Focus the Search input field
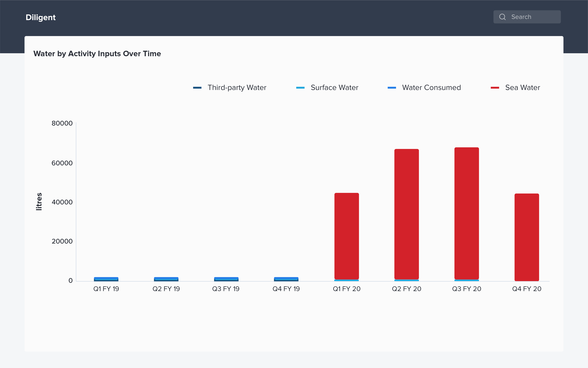588x368 pixels. pos(527,17)
